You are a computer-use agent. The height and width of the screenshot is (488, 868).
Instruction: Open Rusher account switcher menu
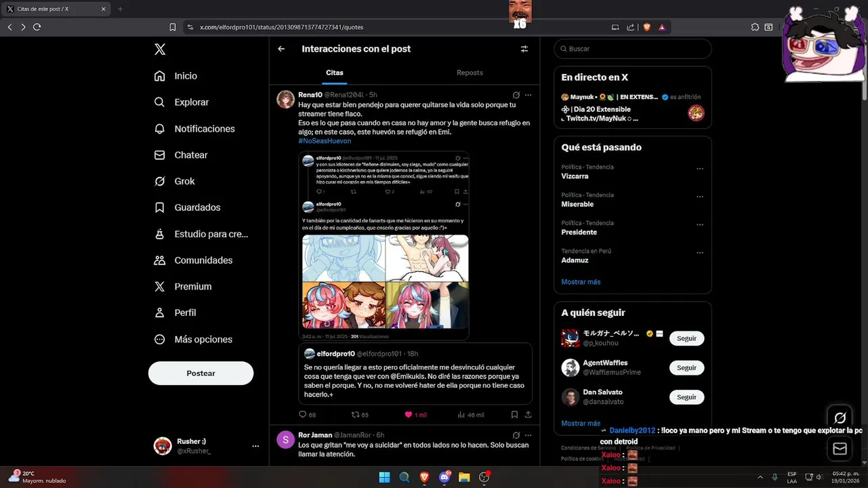coord(206,446)
